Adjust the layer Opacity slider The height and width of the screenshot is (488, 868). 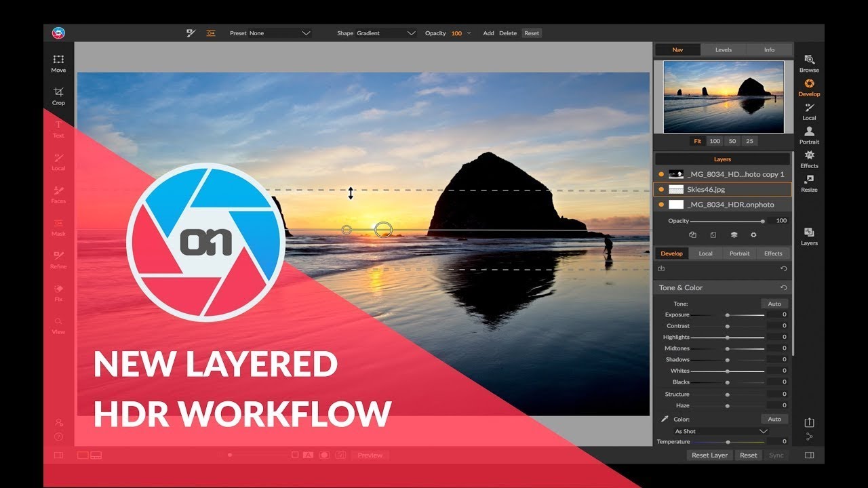point(727,221)
